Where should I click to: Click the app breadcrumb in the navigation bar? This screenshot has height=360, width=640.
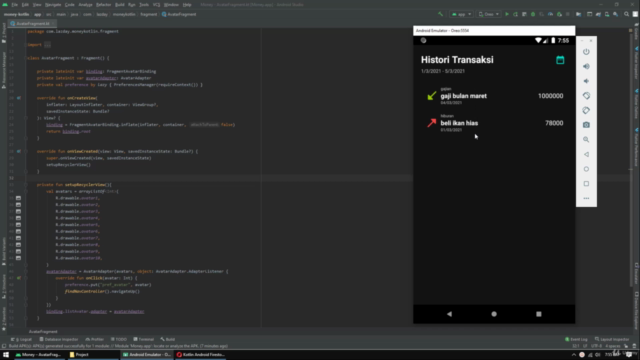(x=38, y=14)
